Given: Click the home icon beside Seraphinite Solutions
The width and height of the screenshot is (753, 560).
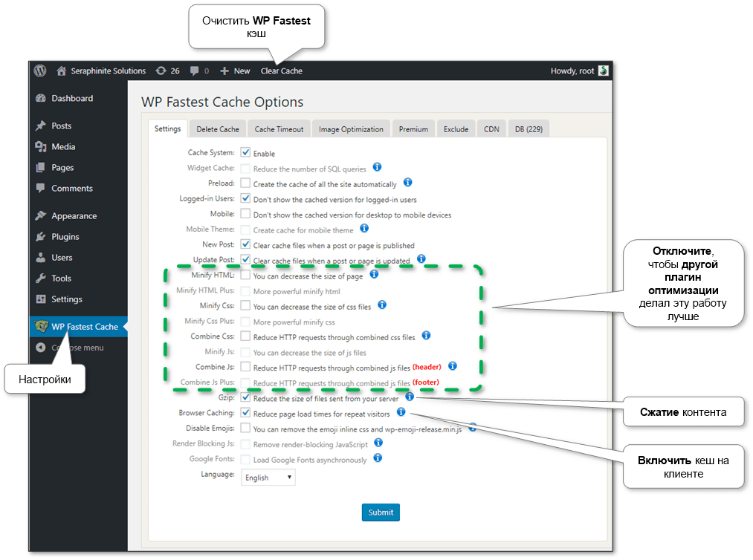Looking at the screenshot, I should coord(62,71).
